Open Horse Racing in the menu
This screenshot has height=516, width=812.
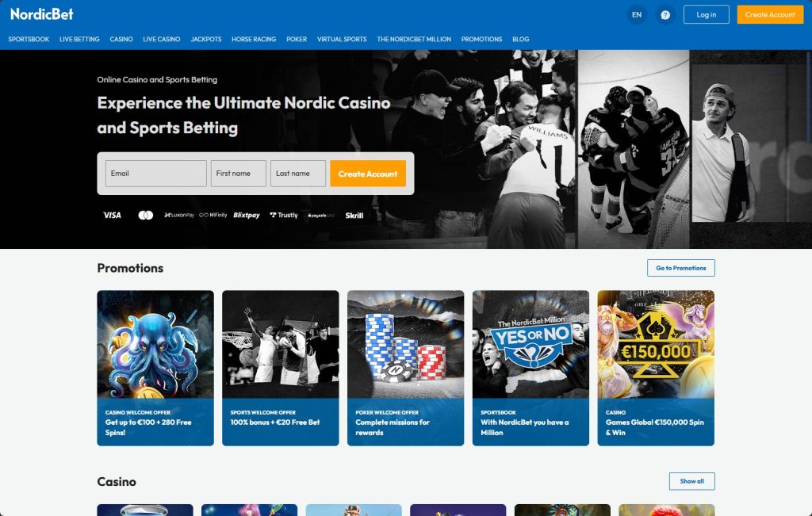point(254,40)
